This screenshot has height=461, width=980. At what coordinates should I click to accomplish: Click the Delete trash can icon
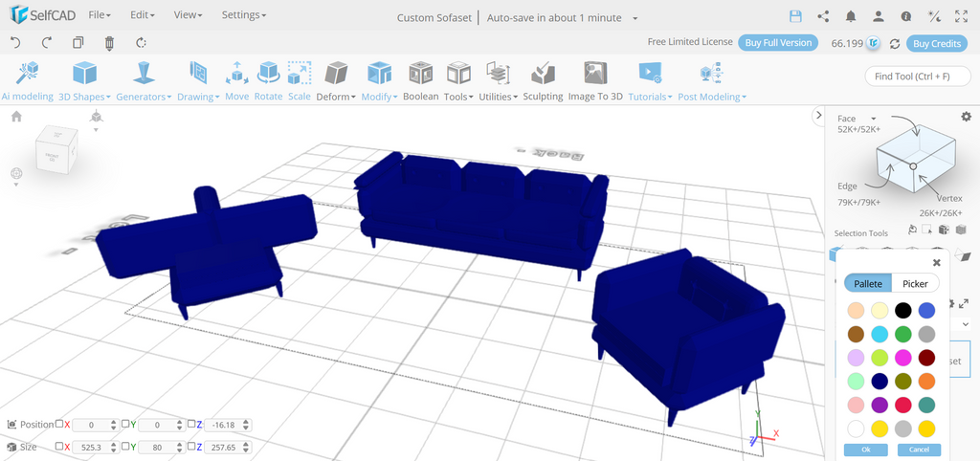click(109, 42)
